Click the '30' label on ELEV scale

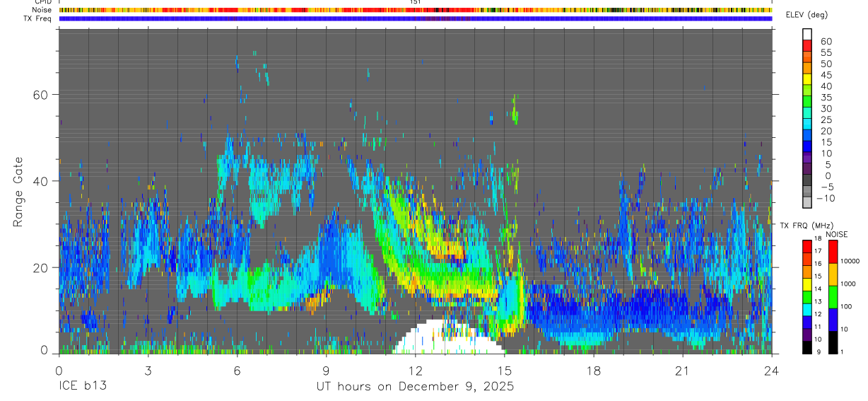[x=826, y=108]
